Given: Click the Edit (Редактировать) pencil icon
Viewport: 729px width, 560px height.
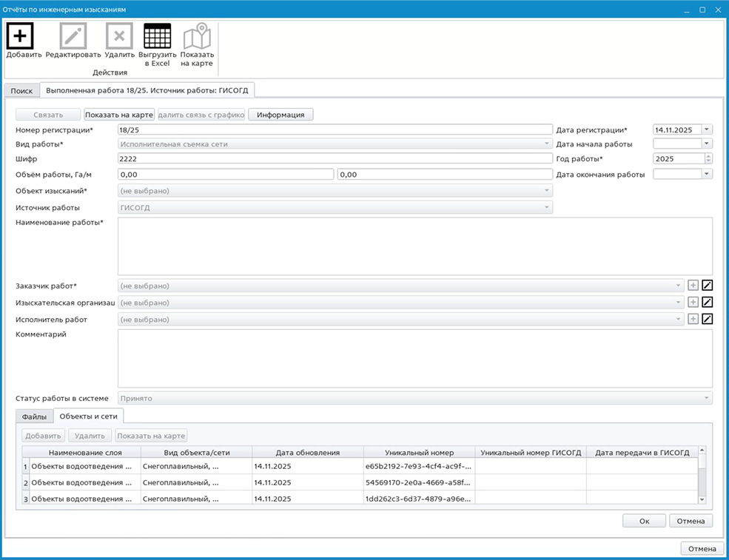Looking at the screenshot, I should tap(73, 36).
